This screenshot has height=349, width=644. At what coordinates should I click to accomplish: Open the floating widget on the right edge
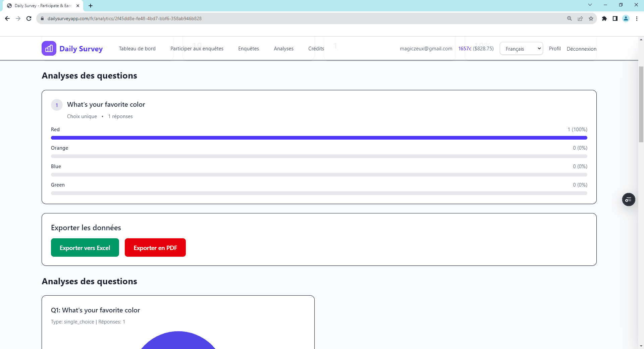(629, 199)
